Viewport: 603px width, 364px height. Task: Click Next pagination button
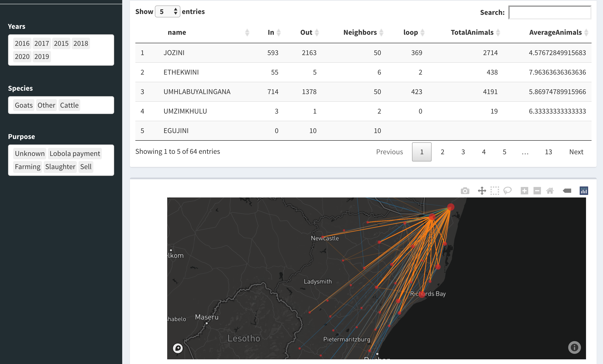pos(576,152)
